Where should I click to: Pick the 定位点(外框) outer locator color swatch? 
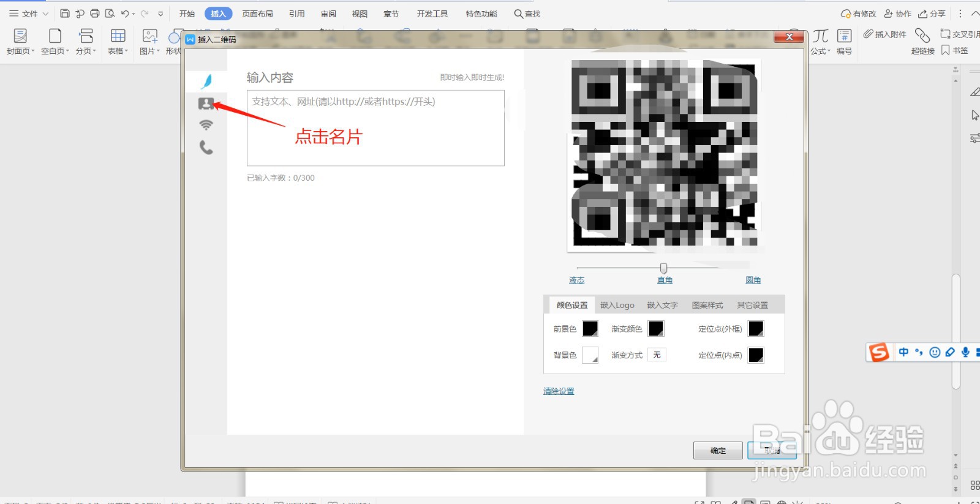(756, 329)
